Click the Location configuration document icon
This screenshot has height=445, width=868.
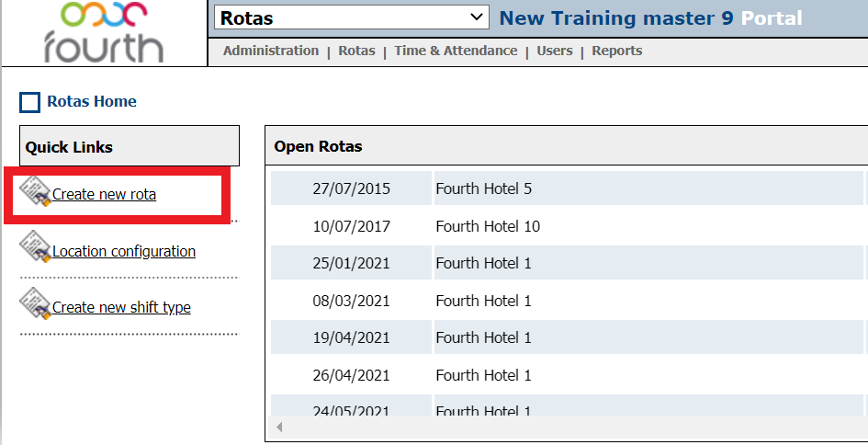pos(36,247)
